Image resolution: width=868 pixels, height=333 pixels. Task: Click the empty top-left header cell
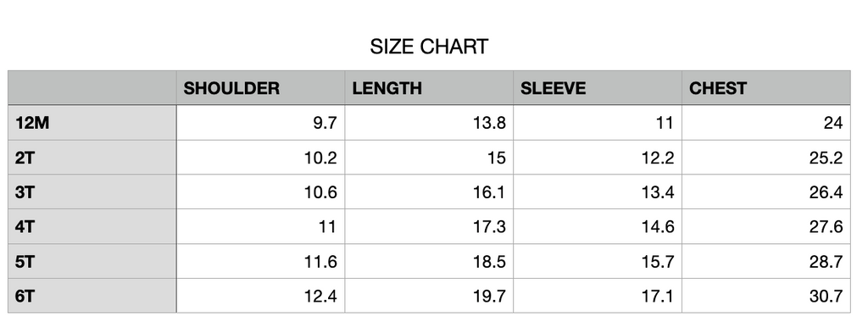pyautogui.click(x=92, y=88)
